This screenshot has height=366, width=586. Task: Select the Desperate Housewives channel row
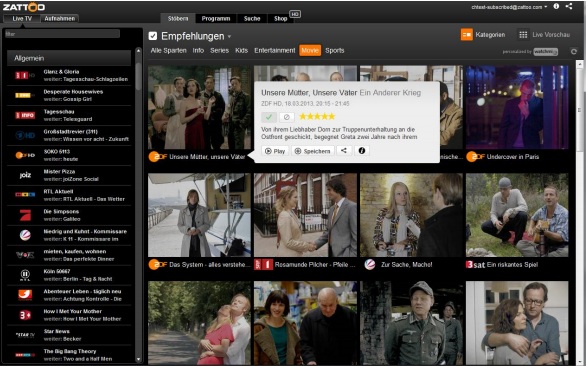69,95
